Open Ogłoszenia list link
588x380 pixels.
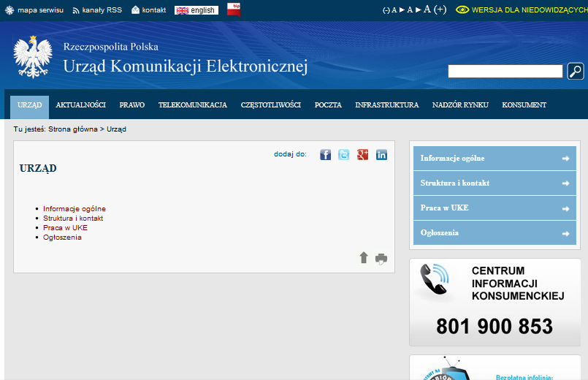62,237
